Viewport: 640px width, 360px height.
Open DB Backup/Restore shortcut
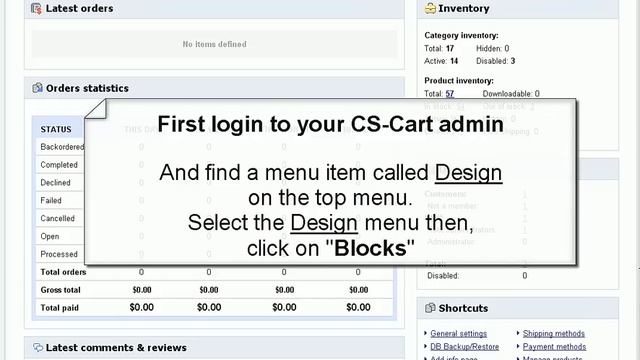[x=464, y=347]
